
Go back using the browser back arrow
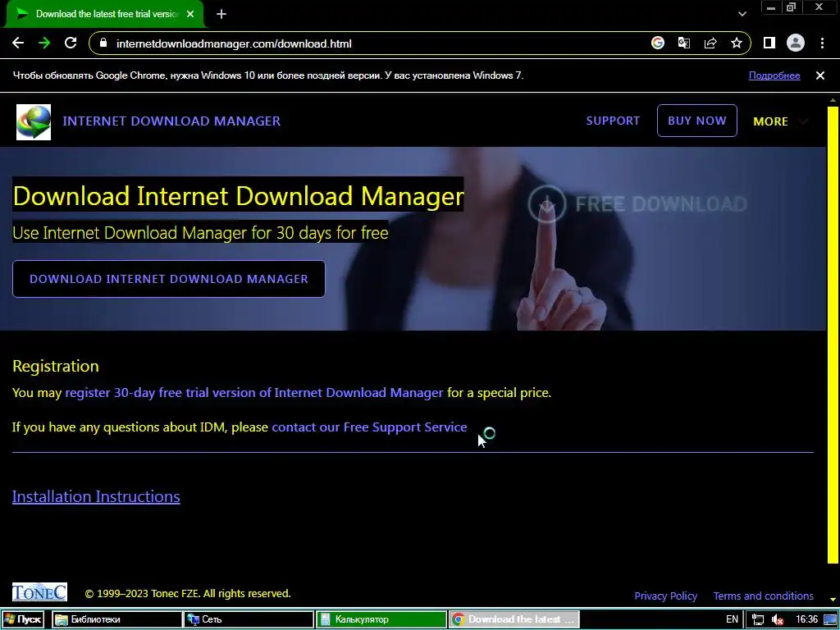(18, 43)
